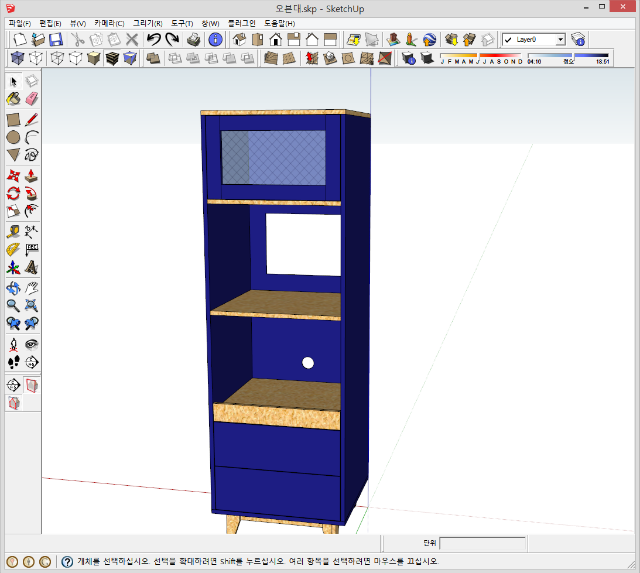Screen dimensions: 640x573
Task: Select the Follow Me tool
Action: [x=31, y=193]
